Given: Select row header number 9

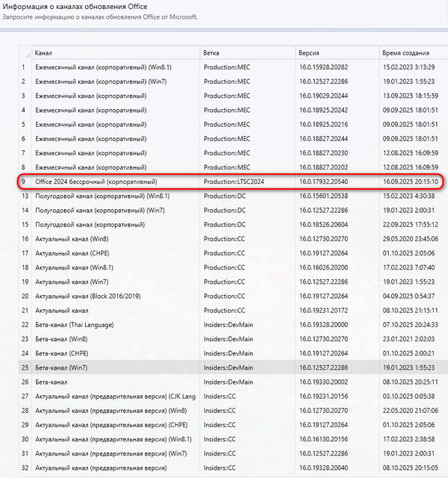Looking at the screenshot, I should tap(25, 181).
